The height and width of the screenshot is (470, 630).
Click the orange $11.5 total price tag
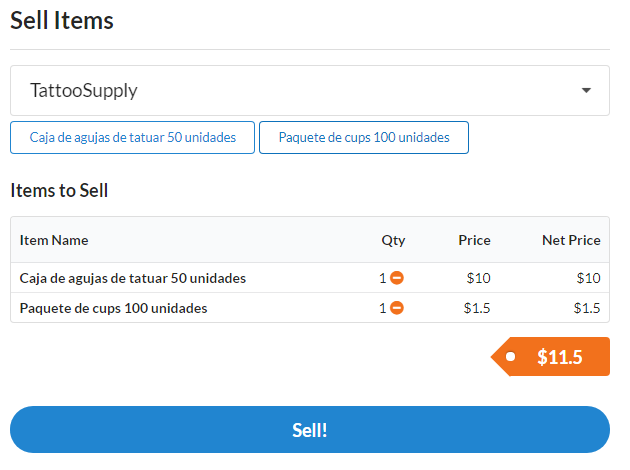click(x=550, y=357)
